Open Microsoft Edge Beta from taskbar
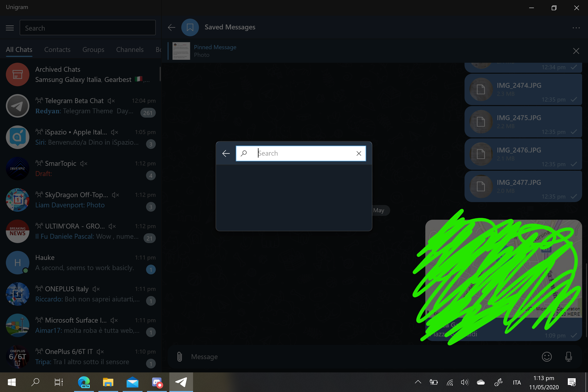 84,382
